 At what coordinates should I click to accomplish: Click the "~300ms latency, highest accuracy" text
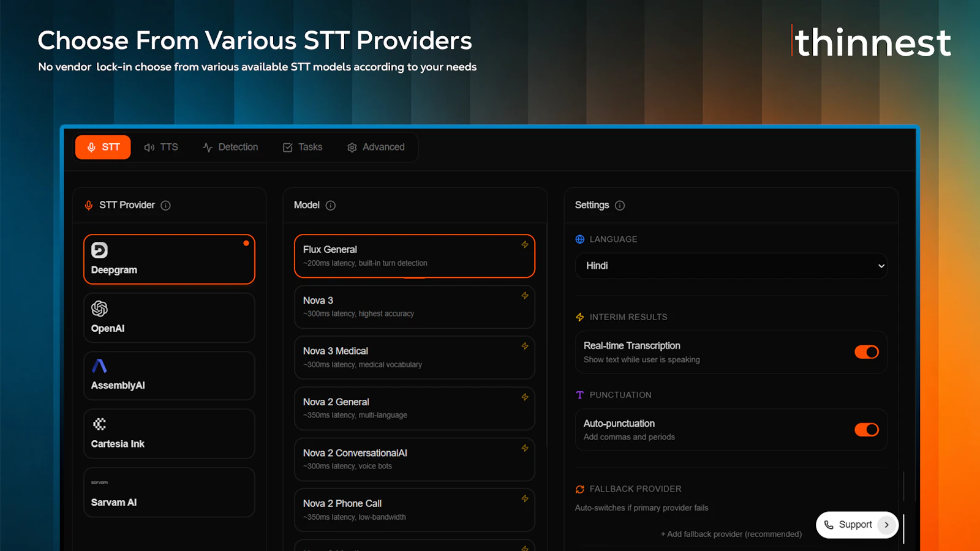click(x=358, y=314)
